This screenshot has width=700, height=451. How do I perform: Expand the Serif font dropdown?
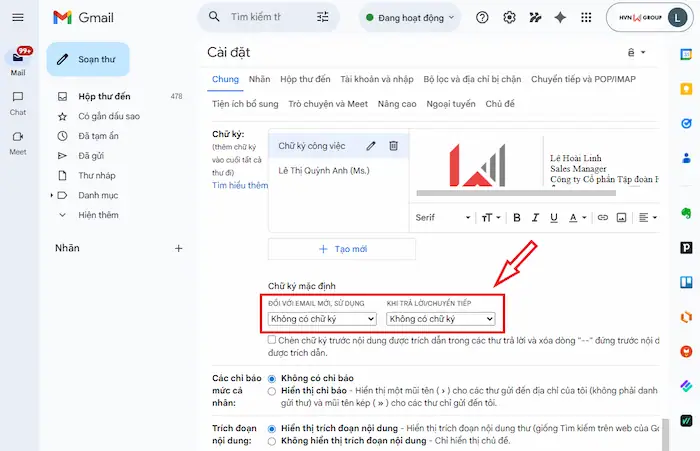[443, 217]
